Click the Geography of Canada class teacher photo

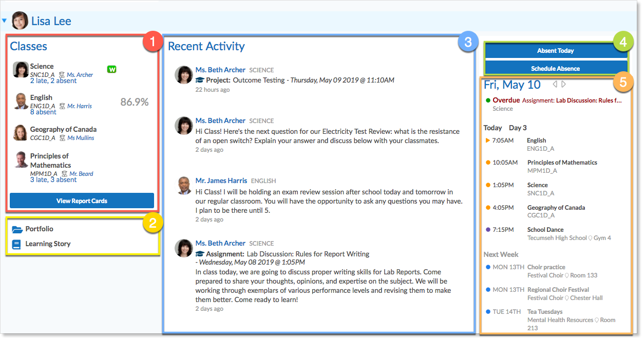pos(21,133)
